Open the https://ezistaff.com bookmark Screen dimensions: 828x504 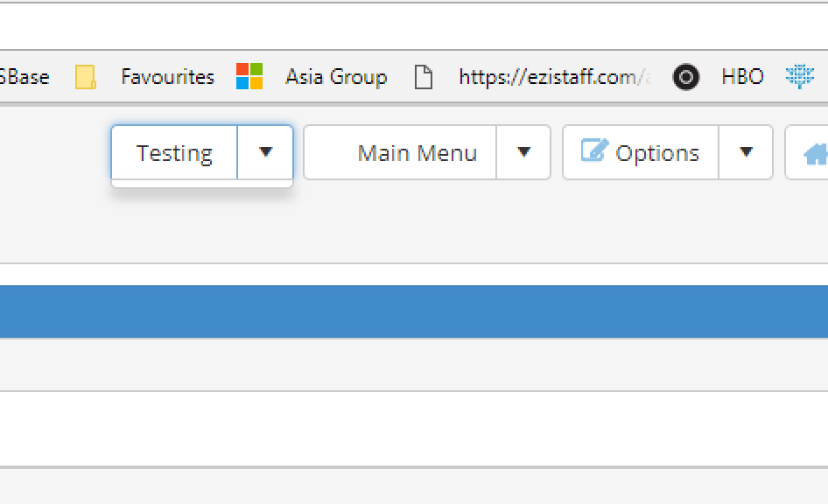[554, 77]
